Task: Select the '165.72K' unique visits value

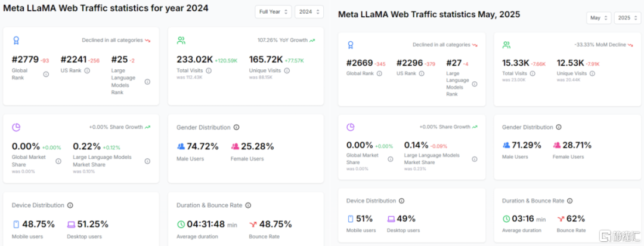Action: pos(266,60)
